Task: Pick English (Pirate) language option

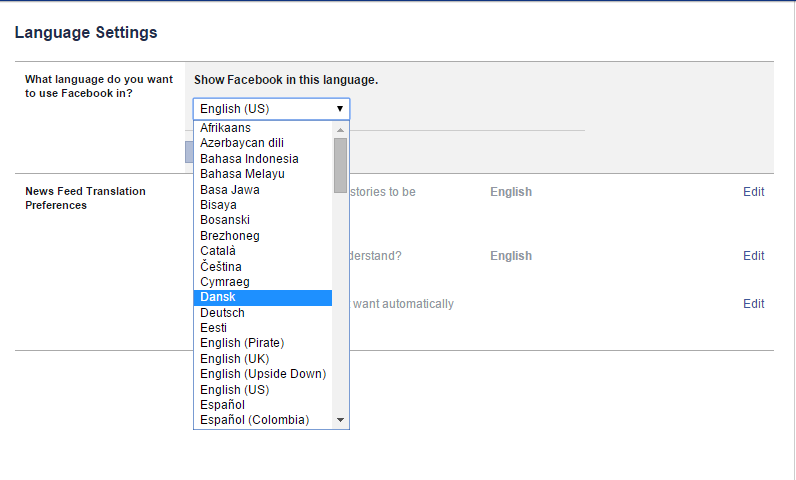Action: pyautogui.click(x=263, y=344)
